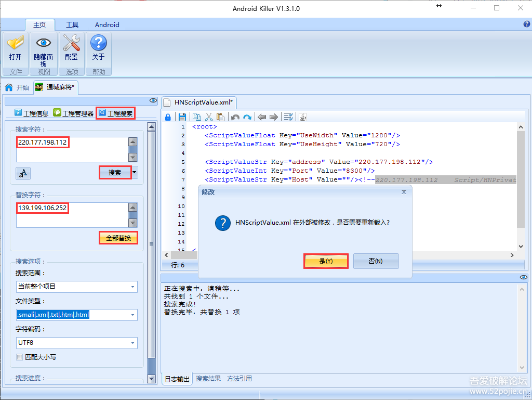Select the HNScriptValue.xml editor tab
The width and height of the screenshot is (532, 400).
click(x=199, y=102)
